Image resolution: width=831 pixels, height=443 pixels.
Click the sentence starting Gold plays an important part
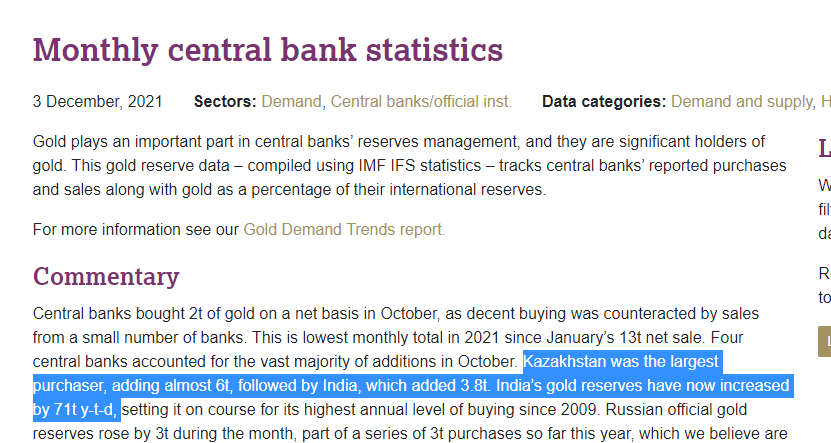pyautogui.click(x=200, y=141)
